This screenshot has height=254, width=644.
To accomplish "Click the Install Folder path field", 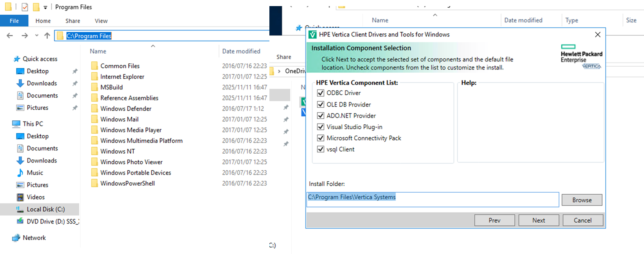I will [433, 200].
